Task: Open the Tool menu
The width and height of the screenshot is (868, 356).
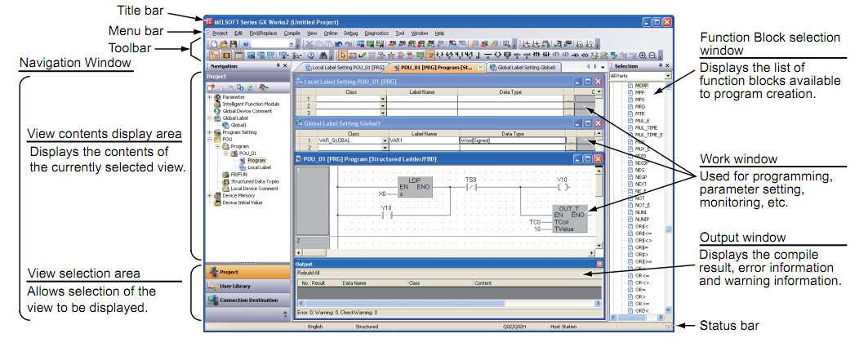Action: pos(399,33)
